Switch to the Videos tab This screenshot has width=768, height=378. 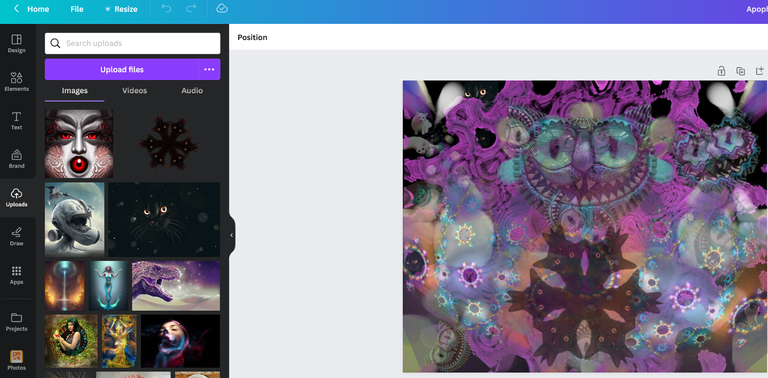point(134,91)
